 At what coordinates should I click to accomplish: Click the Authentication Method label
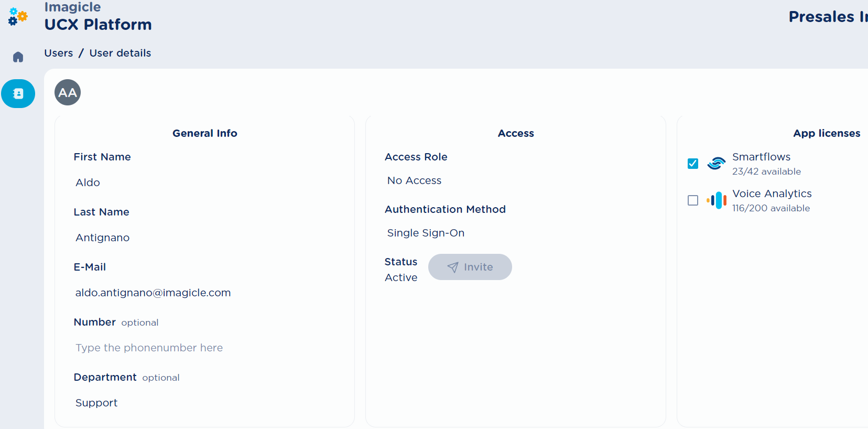[x=445, y=209]
